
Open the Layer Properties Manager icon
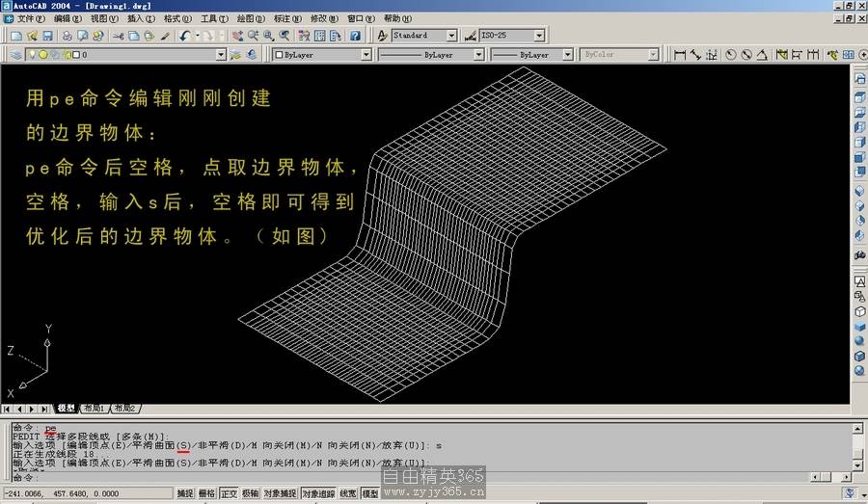click(x=15, y=55)
